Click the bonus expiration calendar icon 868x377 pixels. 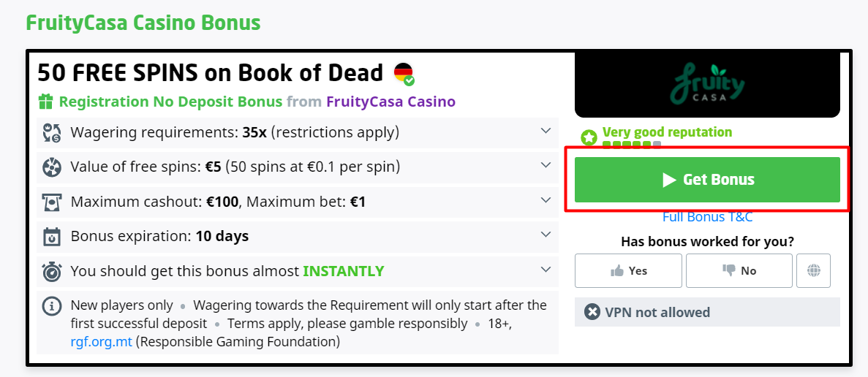[52, 237]
